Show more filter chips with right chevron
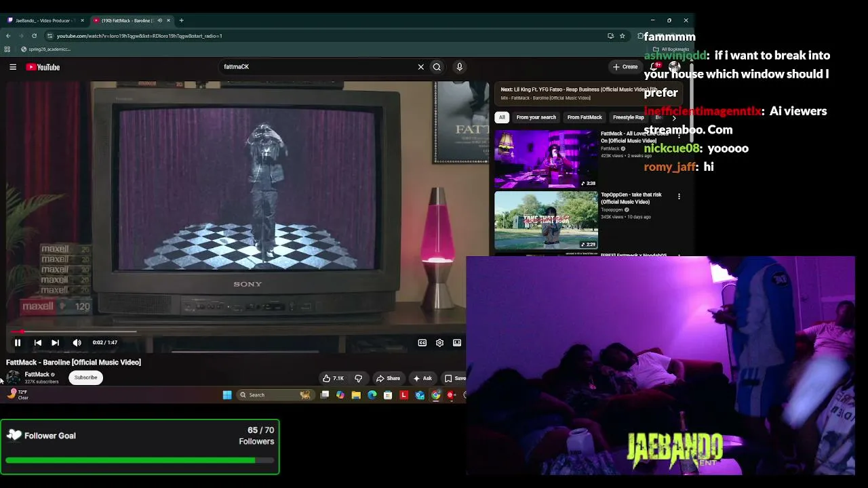This screenshot has width=868, height=488. 674,118
